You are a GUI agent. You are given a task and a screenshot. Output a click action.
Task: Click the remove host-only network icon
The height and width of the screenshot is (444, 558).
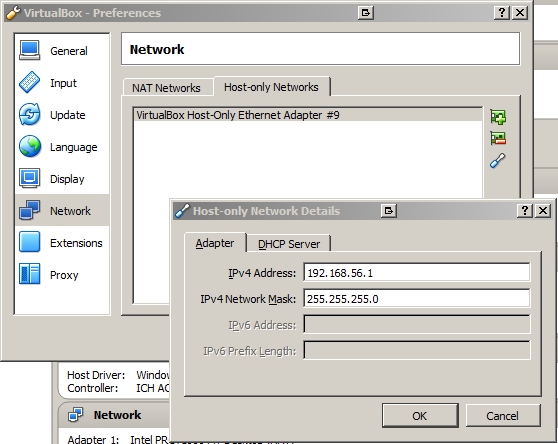pyautogui.click(x=498, y=138)
